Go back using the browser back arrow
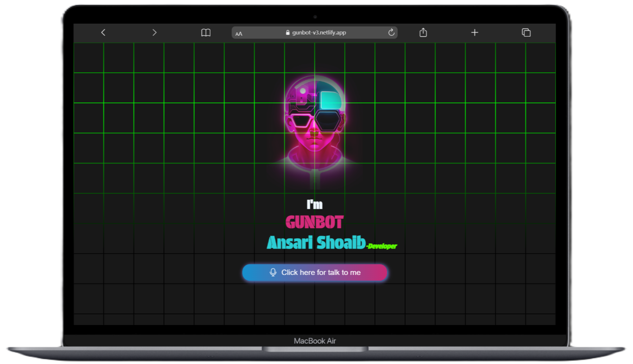Viewport: 633px width, 364px height. pos(103,32)
